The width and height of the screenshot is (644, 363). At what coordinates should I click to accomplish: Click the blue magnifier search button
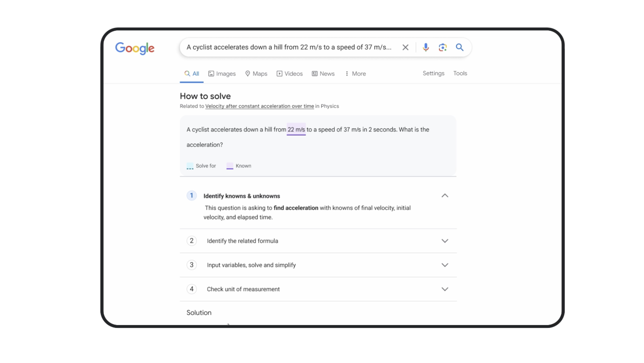pos(459,47)
